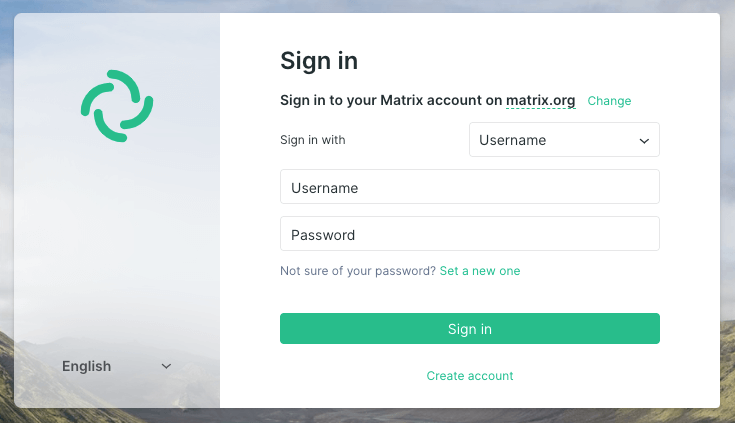The height and width of the screenshot is (423, 735).
Task: Focus the Password input field
Action: (469, 235)
